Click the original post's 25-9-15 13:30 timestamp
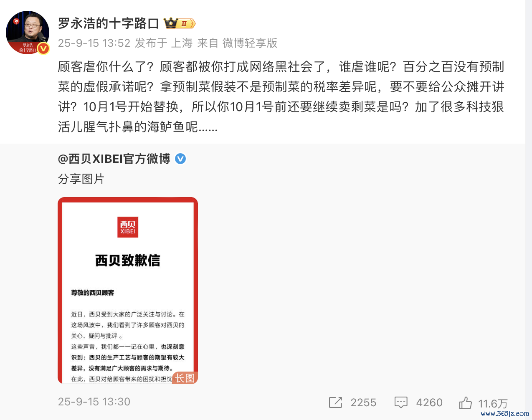532x420 pixels. [x=94, y=402]
